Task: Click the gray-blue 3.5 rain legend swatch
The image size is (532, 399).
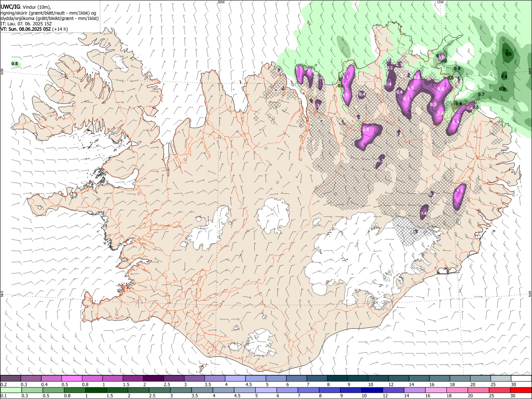Action: pos(202,390)
